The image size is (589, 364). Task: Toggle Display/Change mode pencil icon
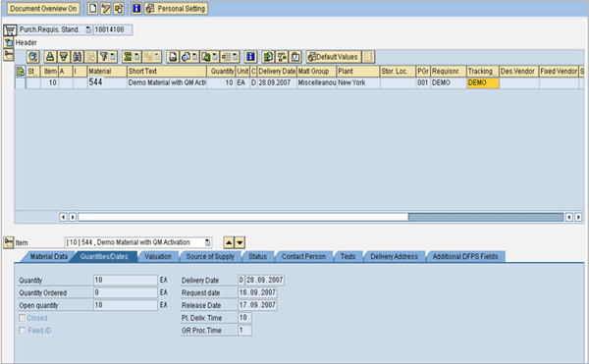click(x=106, y=8)
